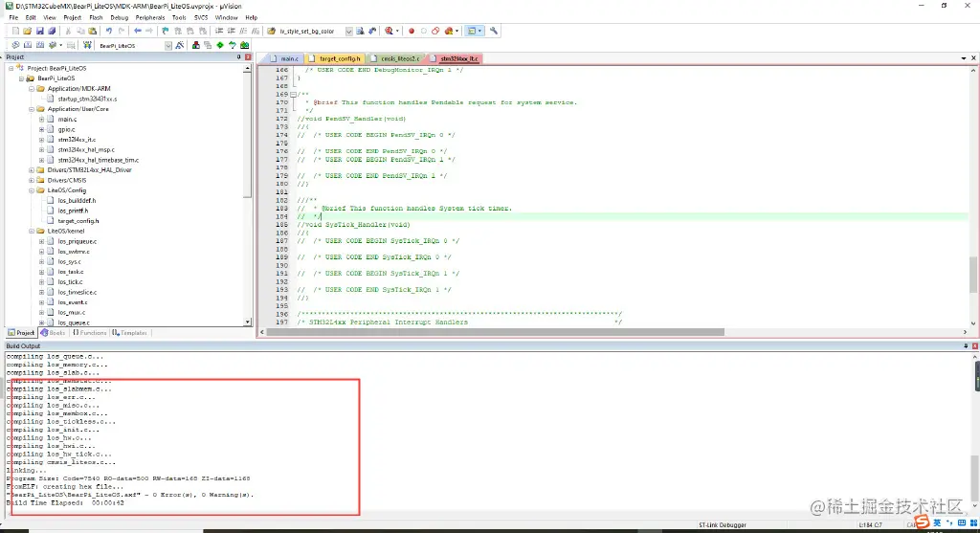
Task: Open the Peripherals menu
Action: (150, 17)
